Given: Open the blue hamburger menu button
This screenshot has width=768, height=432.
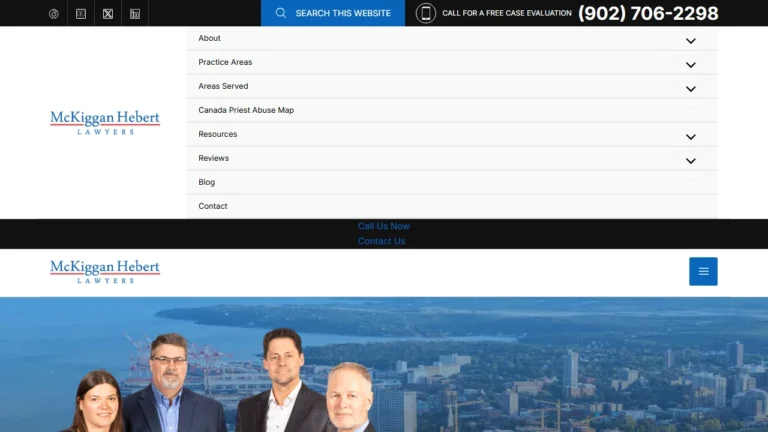Looking at the screenshot, I should [x=703, y=271].
